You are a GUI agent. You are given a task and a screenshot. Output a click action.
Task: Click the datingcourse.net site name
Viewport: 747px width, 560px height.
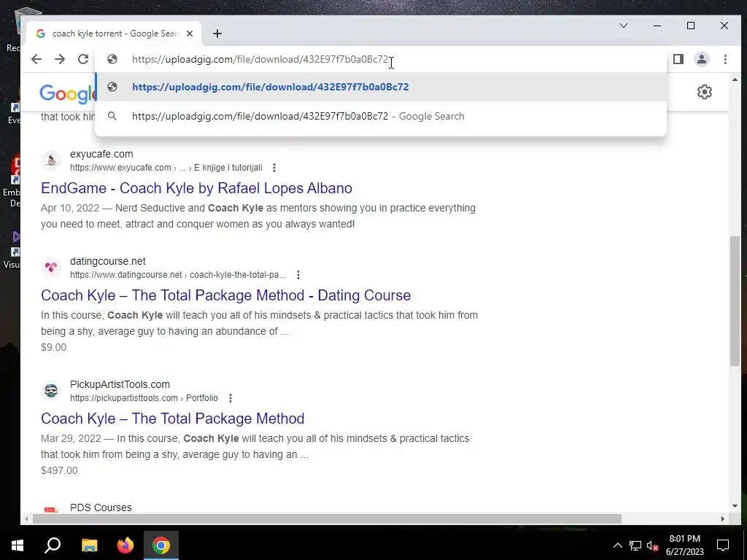(x=108, y=261)
